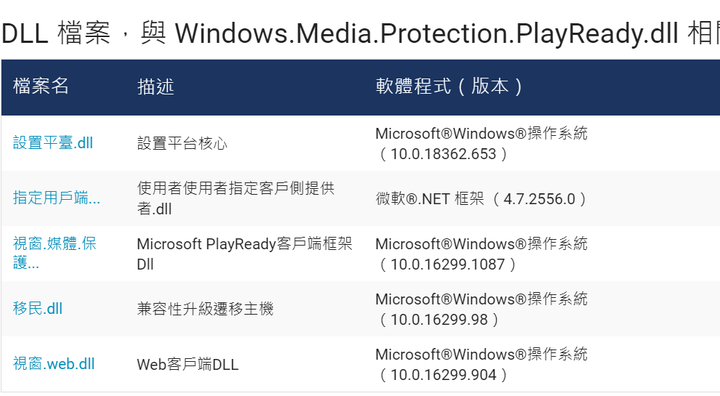Open the 視窗.web.dll file link
The height and width of the screenshot is (396, 720).
click(x=54, y=364)
